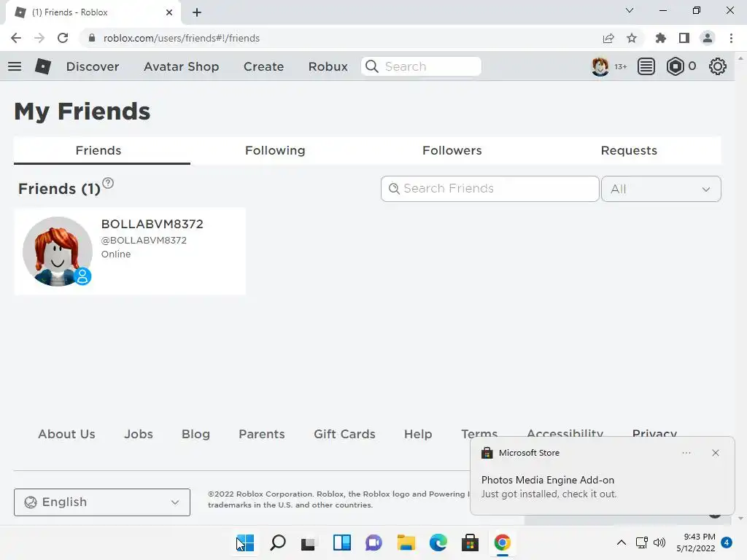Switch to the Requests tab
Image resolution: width=747 pixels, height=560 pixels.
[629, 150]
